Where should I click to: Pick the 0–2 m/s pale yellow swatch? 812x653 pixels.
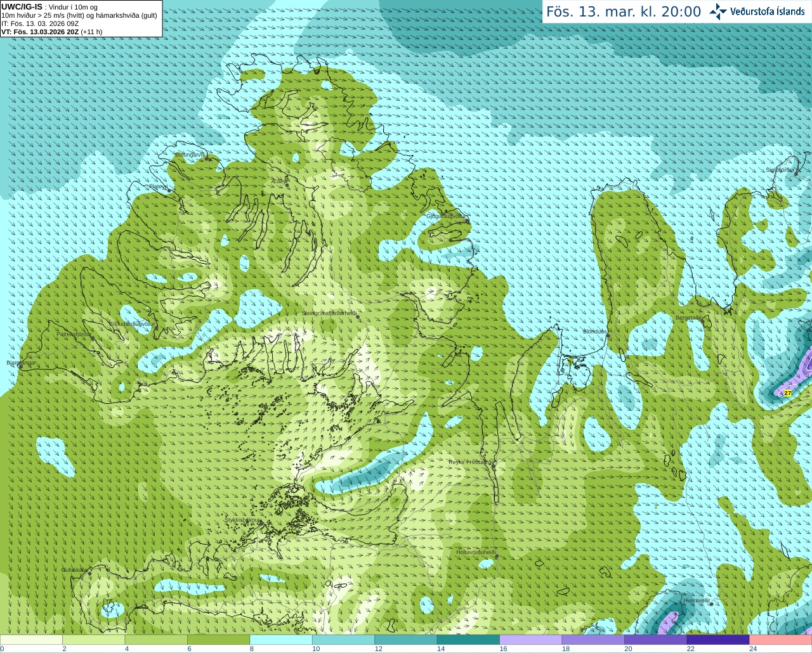pos(31,640)
